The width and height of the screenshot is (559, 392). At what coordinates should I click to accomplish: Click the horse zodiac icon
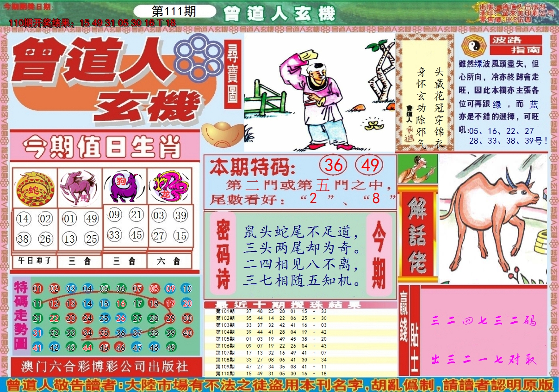point(79,188)
